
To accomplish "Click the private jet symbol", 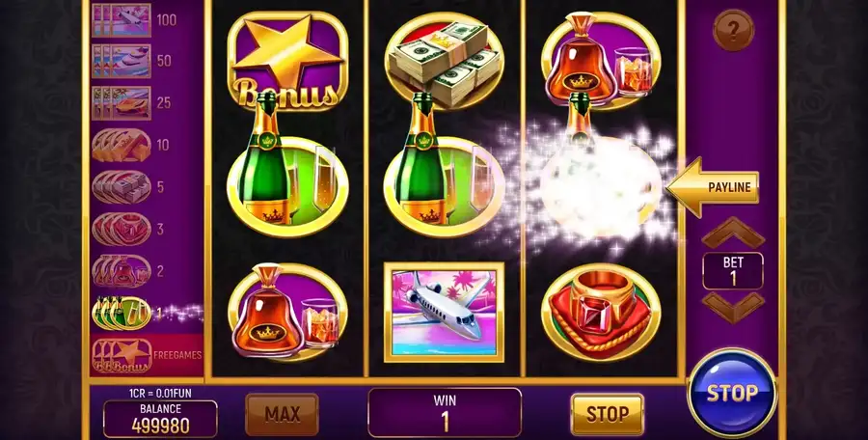I will (x=444, y=313).
